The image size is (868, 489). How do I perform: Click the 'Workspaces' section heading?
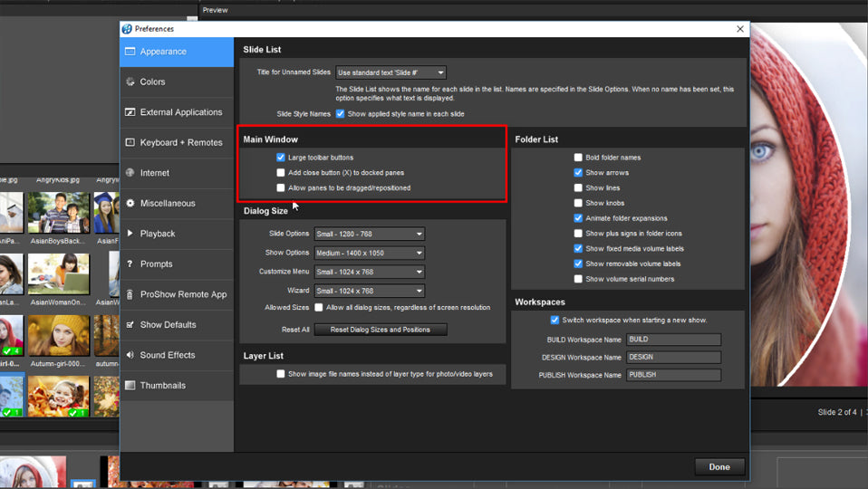click(540, 302)
